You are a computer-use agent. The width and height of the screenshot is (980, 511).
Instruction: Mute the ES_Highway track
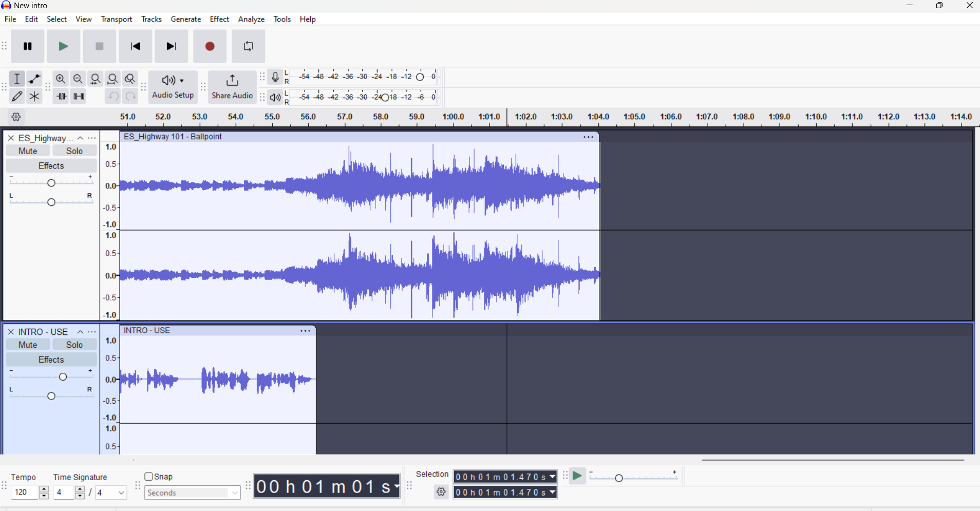pos(28,151)
